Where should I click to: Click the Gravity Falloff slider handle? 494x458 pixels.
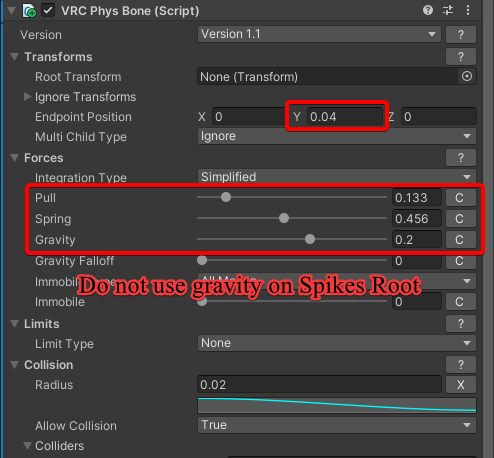[202, 260]
